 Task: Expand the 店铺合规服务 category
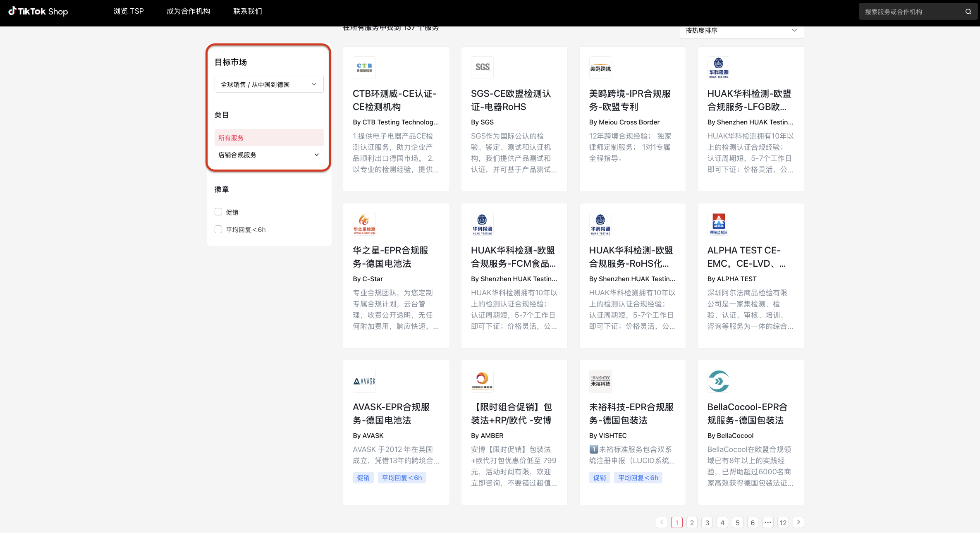point(268,155)
